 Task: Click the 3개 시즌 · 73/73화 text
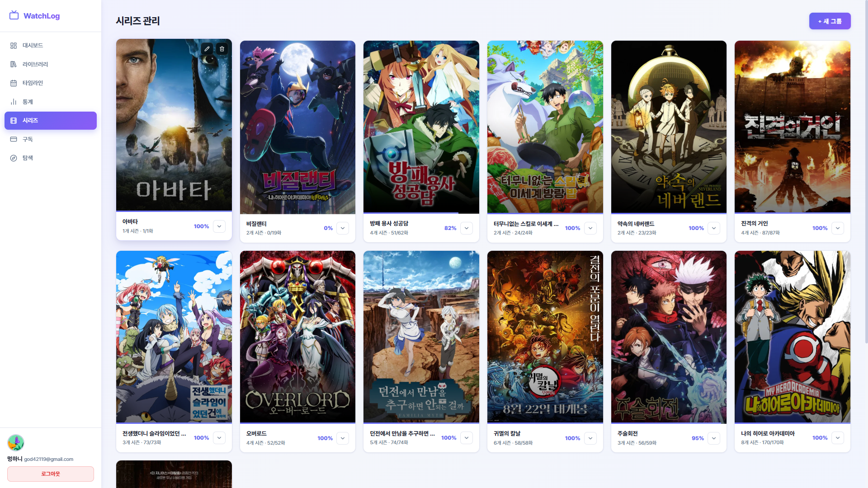click(x=142, y=442)
